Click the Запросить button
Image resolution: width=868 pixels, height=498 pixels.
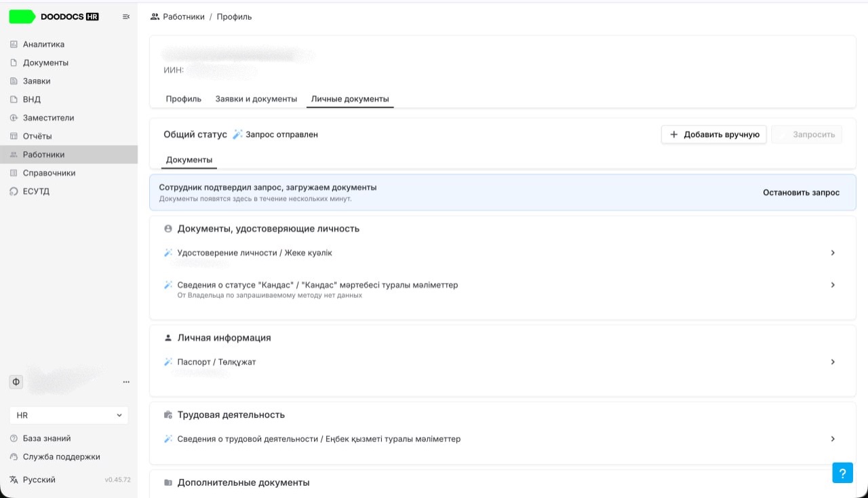[x=807, y=134]
